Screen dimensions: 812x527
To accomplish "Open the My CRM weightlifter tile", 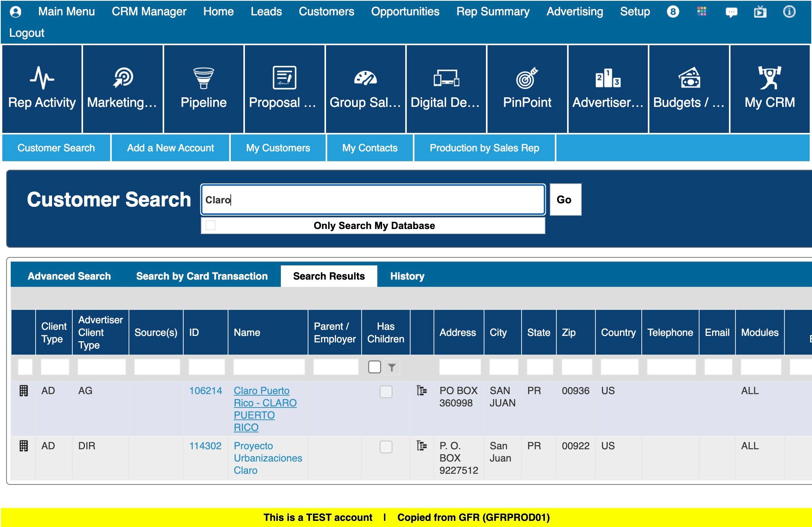I will click(x=769, y=78).
